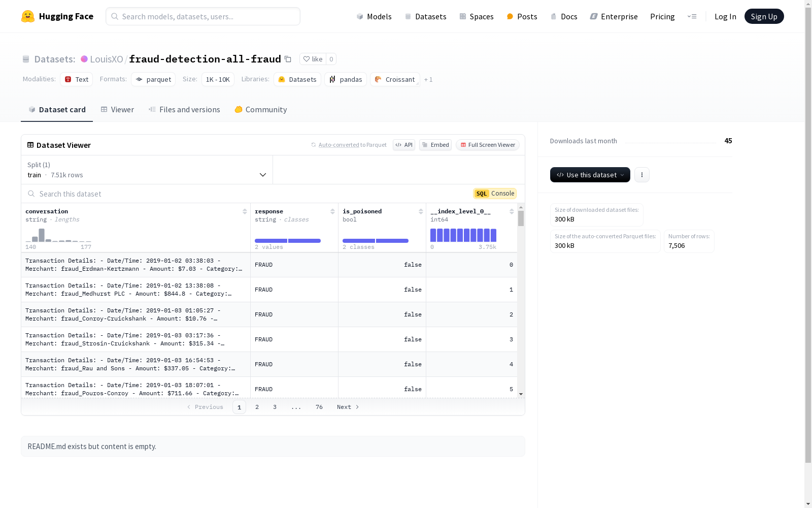Copy dataset name with the copy icon

288,59
